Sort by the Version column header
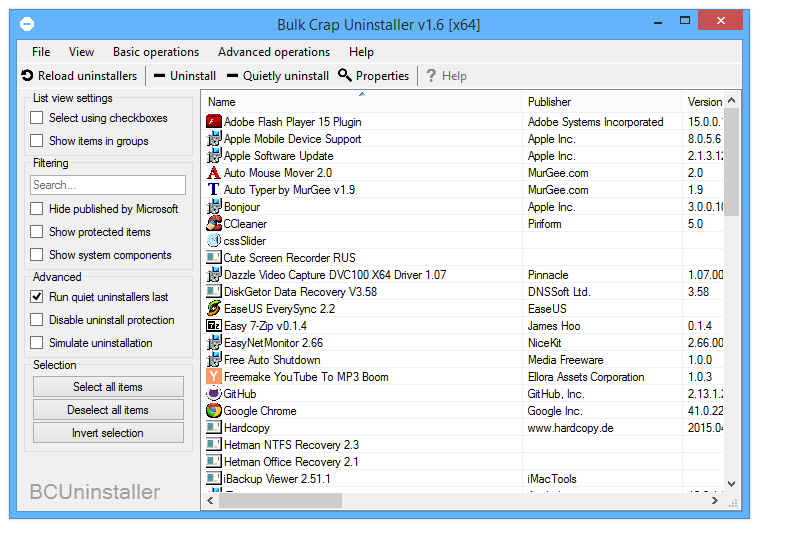This screenshot has width=786, height=533. 703,102
